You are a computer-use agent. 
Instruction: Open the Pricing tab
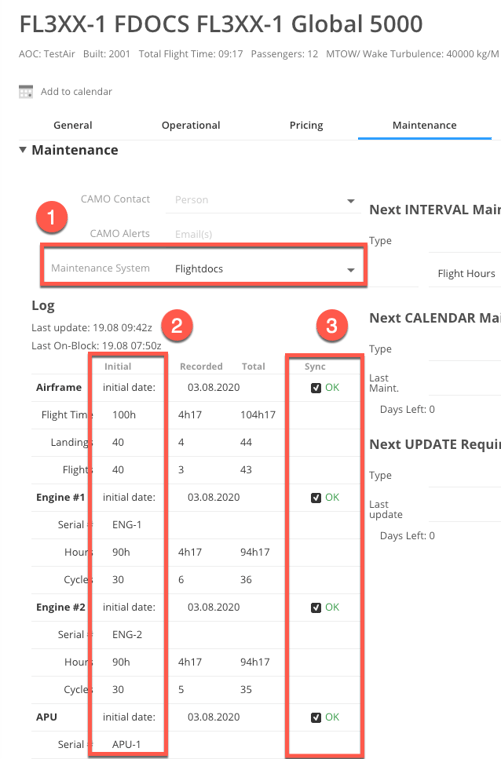pyautogui.click(x=306, y=125)
